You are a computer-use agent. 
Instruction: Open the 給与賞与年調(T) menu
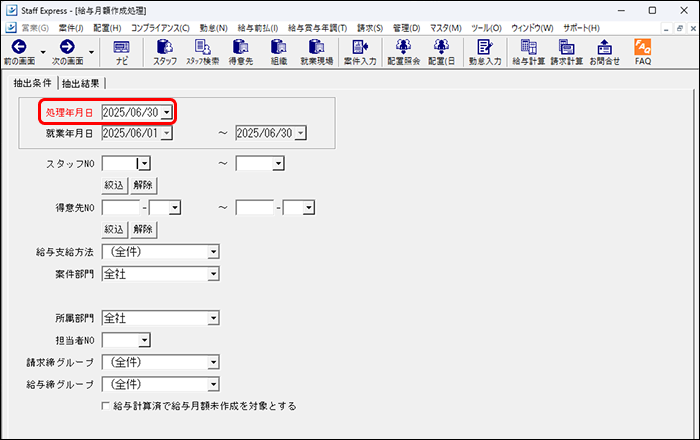click(317, 28)
